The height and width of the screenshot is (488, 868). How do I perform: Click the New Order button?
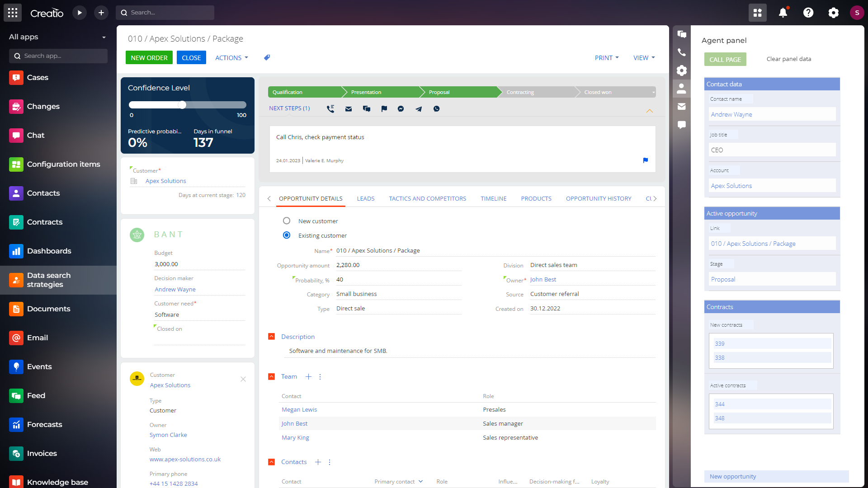click(149, 58)
